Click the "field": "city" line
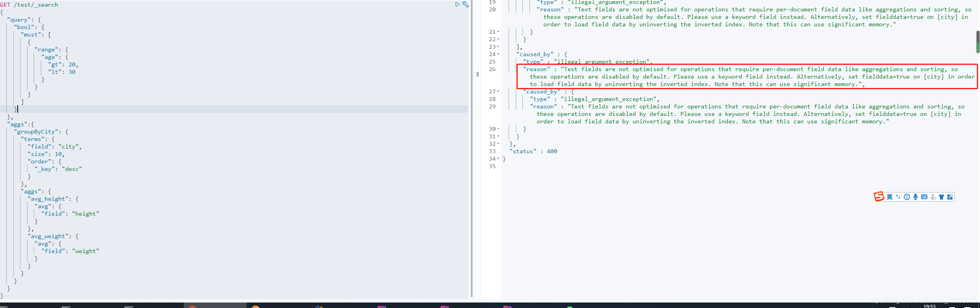The width and height of the screenshot is (980, 308). click(x=55, y=147)
